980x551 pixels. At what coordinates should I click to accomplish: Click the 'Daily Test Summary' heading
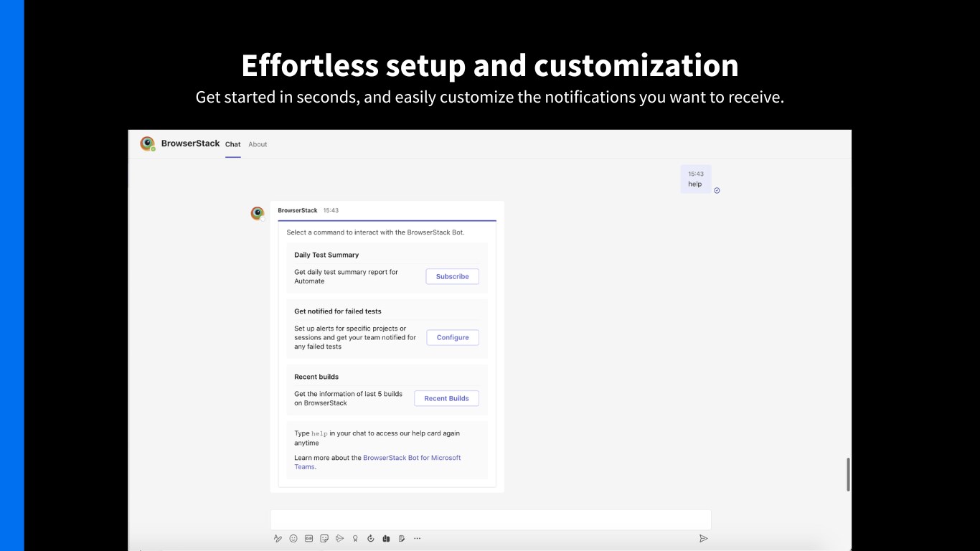(326, 255)
